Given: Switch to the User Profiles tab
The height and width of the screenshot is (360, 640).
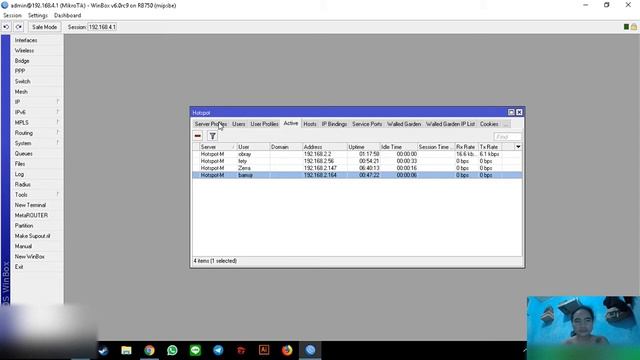Looking at the screenshot, I should pyautogui.click(x=264, y=124).
